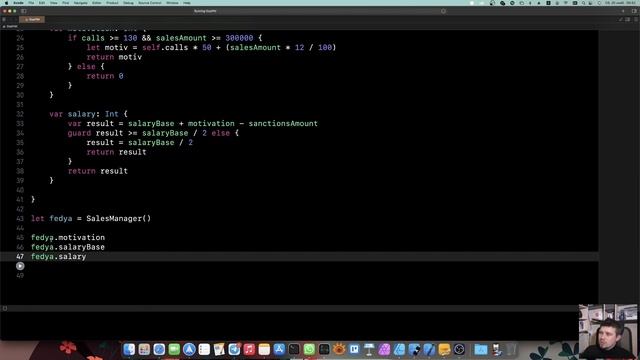Open Reminders list app in the dock
The height and width of the screenshot is (360, 640).
204,349
